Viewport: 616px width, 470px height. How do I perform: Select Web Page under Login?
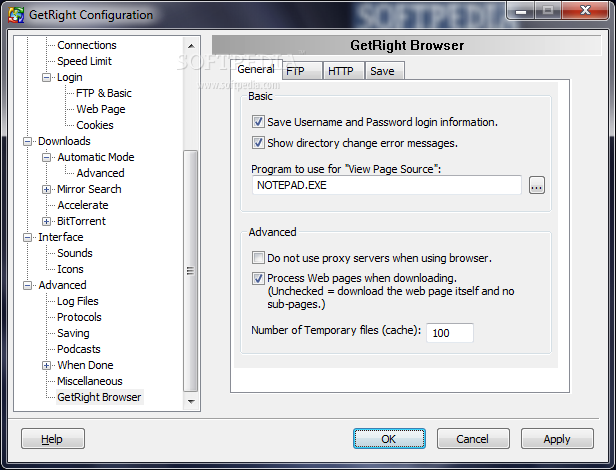click(101, 109)
